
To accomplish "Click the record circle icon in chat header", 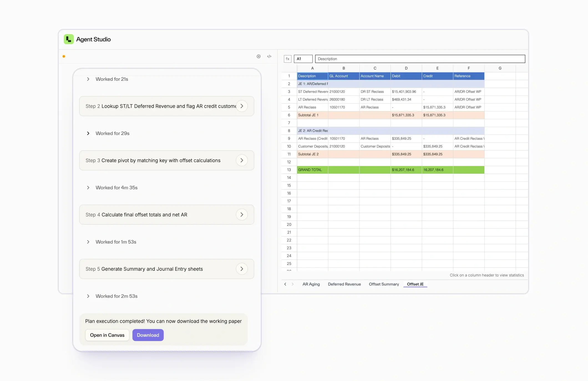I will 258,56.
